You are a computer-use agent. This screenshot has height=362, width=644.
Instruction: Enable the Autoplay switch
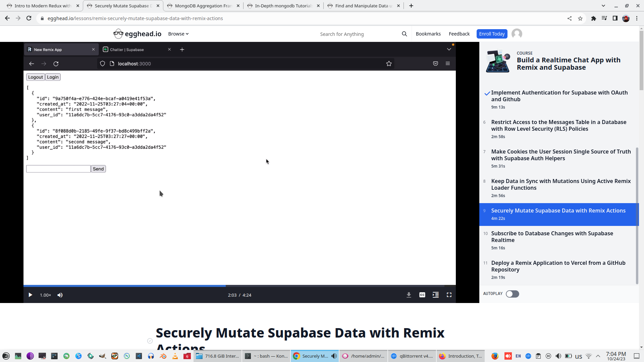pos(512,294)
